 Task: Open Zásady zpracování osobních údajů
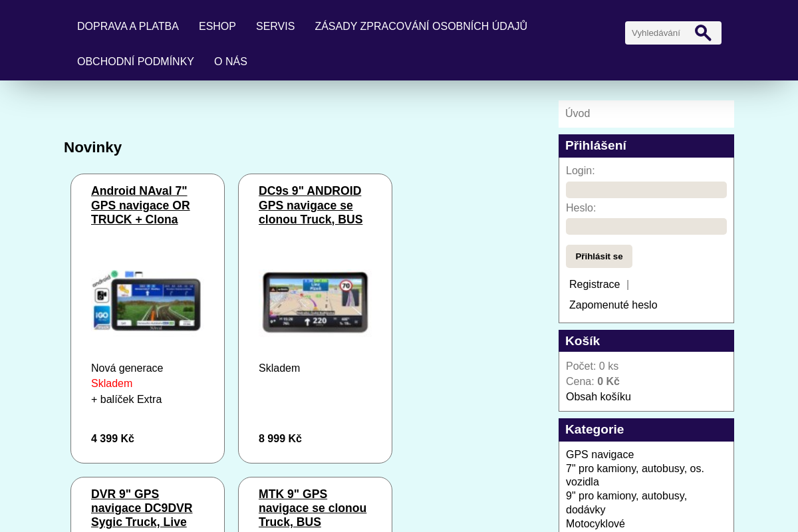tap(420, 27)
